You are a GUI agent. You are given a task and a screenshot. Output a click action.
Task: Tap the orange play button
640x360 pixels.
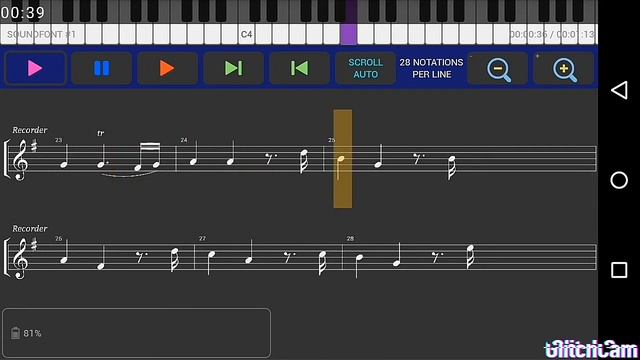pyautogui.click(x=167, y=68)
